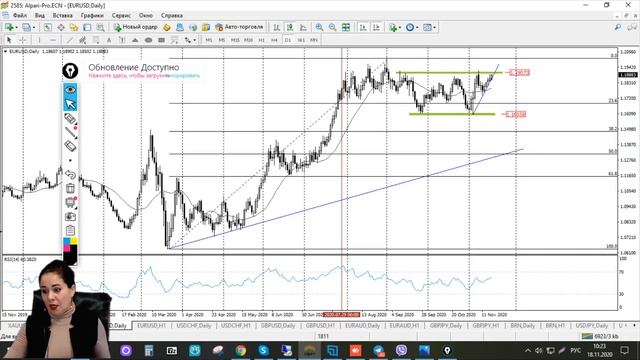Open the Сервис menu
640x360 pixels.
pos(121,15)
